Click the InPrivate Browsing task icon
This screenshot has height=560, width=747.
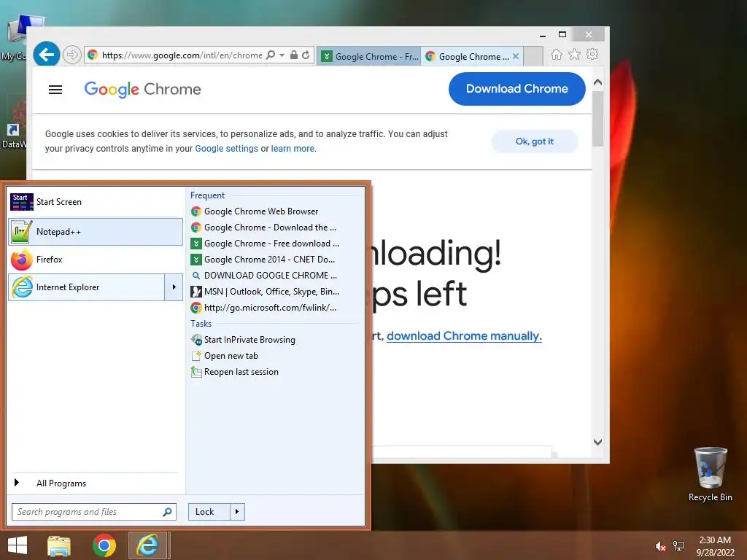(196, 340)
